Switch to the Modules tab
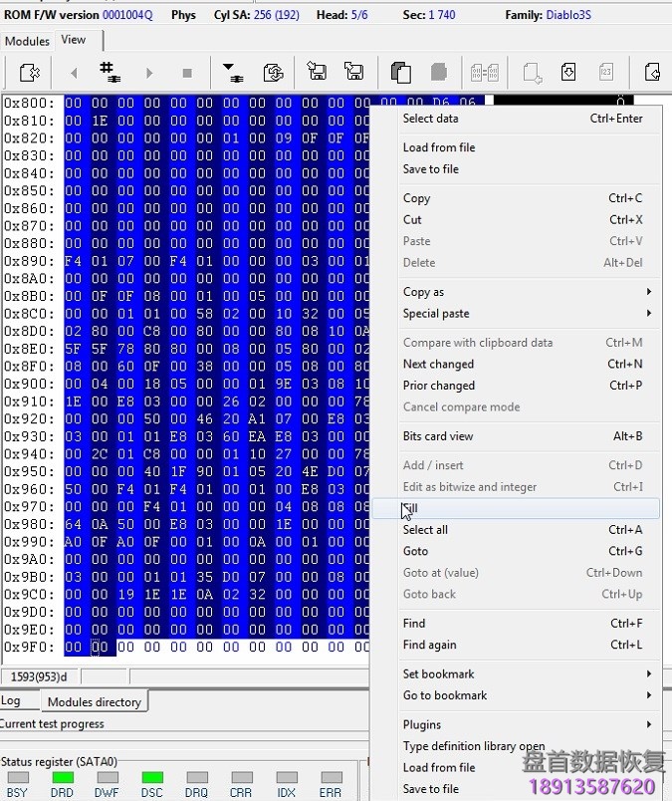 pyautogui.click(x=27, y=41)
